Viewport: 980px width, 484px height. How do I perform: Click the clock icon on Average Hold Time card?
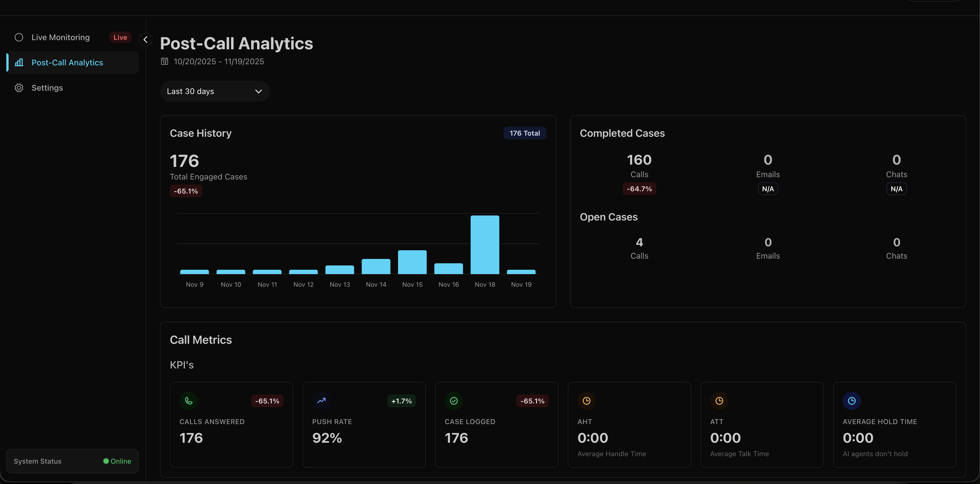tap(852, 401)
